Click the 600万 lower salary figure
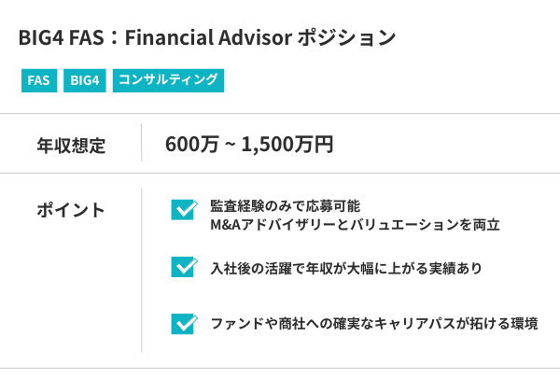The image size is (560, 392). click(x=192, y=145)
